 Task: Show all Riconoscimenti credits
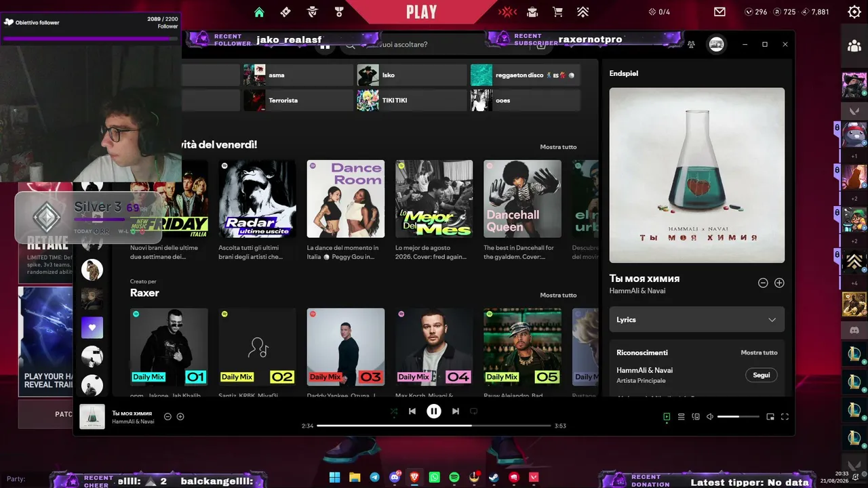pyautogui.click(x=759, y=352)
